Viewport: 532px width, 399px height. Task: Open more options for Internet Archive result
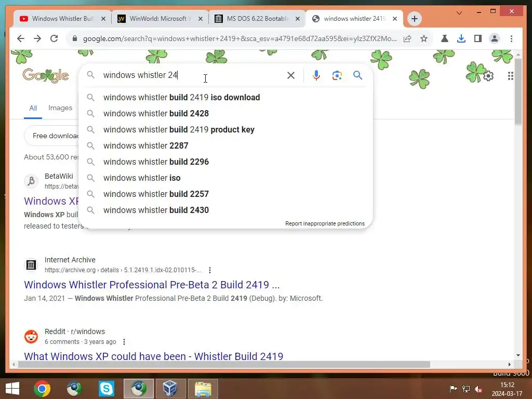point(210,270)
